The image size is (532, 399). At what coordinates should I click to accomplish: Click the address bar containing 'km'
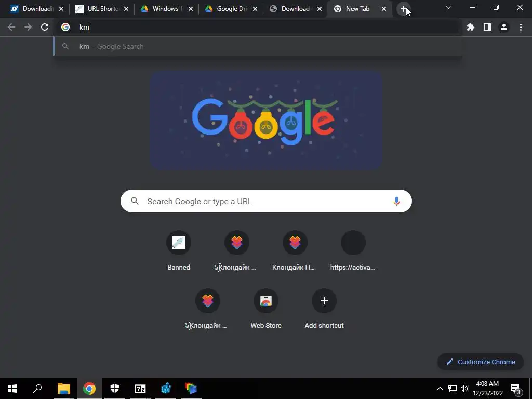click(258, 27)
